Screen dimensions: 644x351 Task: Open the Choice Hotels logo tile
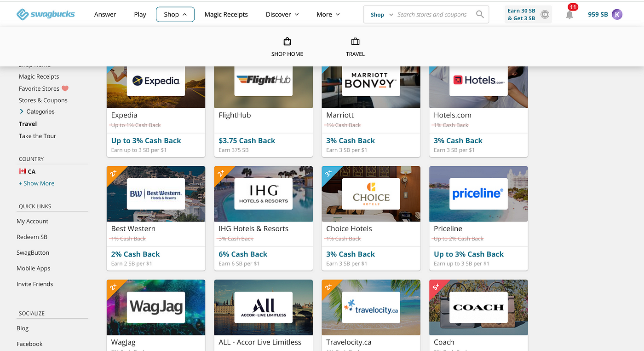(x=371, y=194)
